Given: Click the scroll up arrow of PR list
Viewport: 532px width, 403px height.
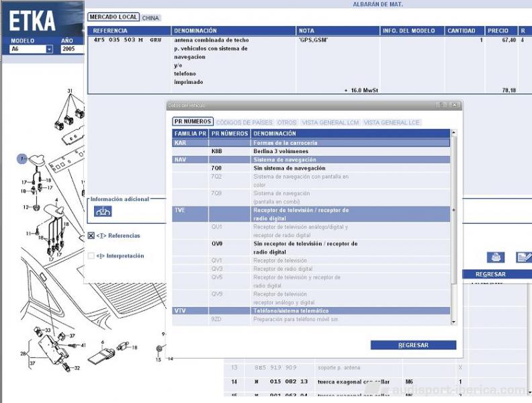Looking at the screenshot, I should click(454, 132).
